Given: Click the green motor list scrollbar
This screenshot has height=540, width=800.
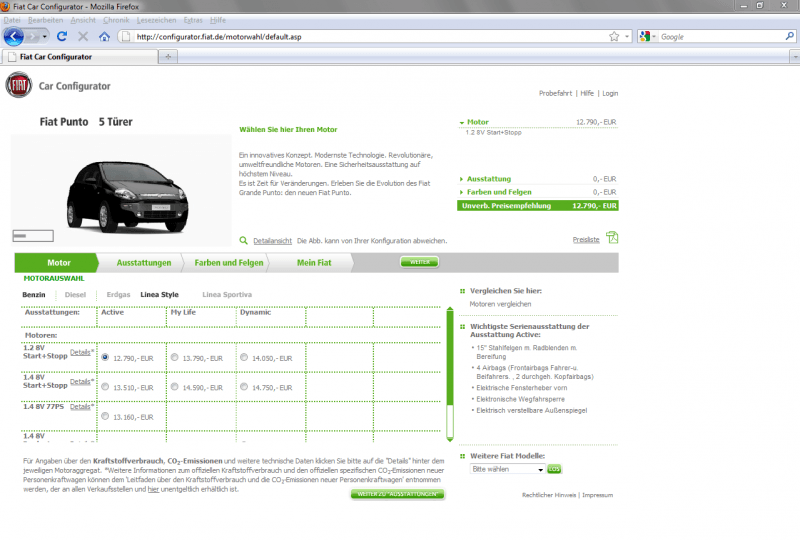Looking at the screenshot, I should (x=449, y=357).
